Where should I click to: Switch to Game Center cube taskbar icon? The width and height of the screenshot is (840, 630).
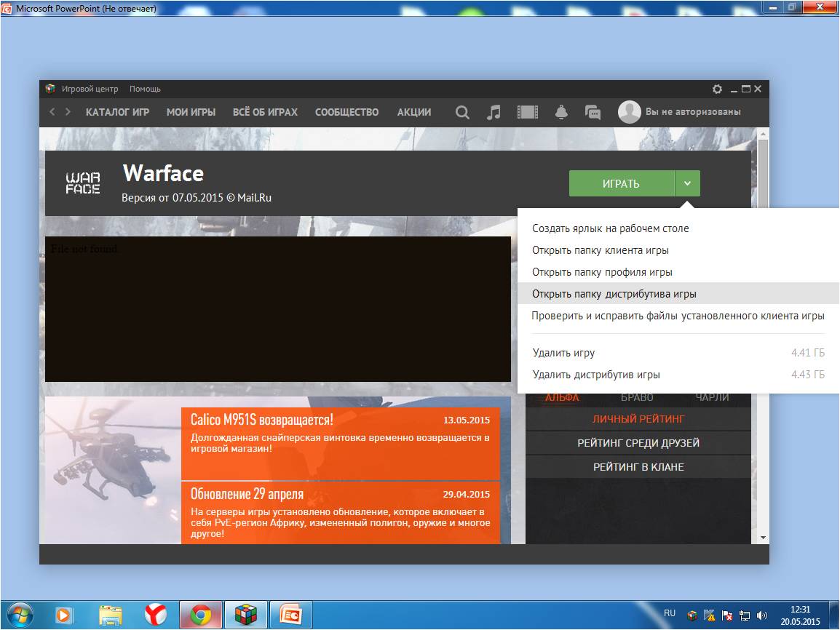(245, 615)
